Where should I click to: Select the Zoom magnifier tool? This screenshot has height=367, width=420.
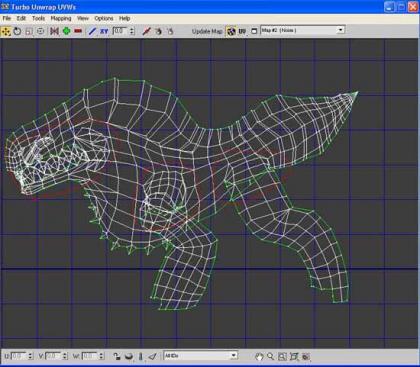270,357
